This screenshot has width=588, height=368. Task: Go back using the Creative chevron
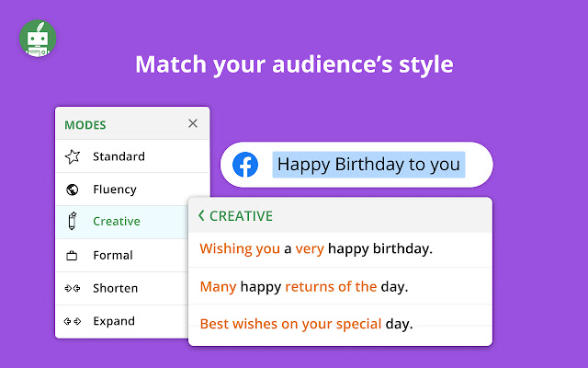click(201, 216)
